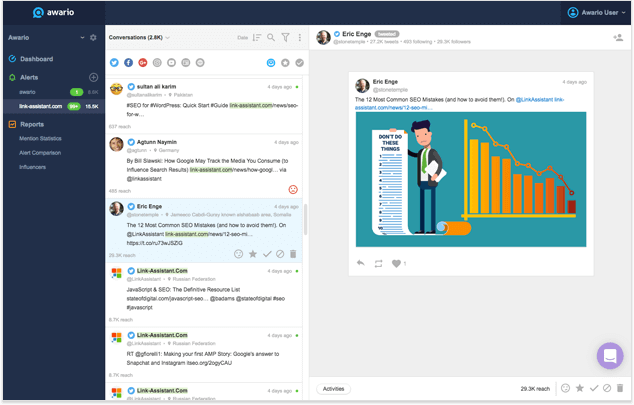Open Influencers report

tap(32, 167)
